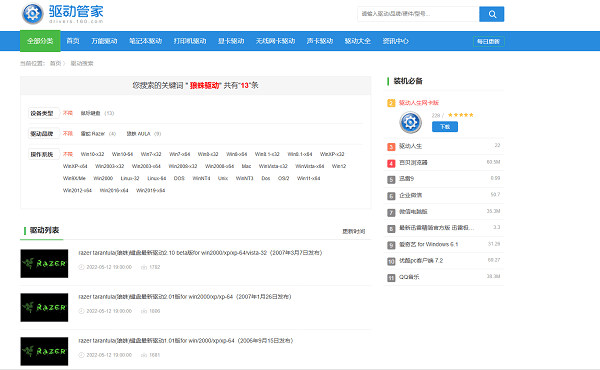Open the 打印机驱动 nav item
Screen dimensions: 600x370
point(190,41)
